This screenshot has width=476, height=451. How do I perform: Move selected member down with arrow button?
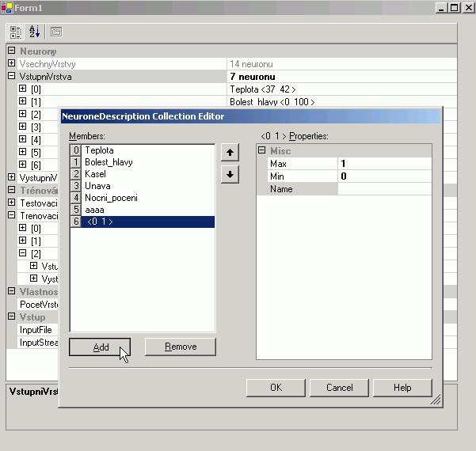(229, 174)
